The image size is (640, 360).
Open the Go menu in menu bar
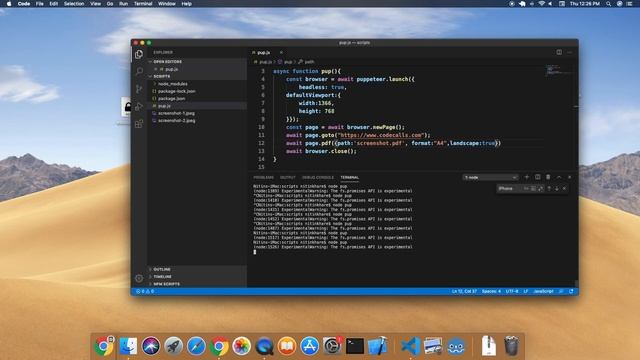pos(110,4)
